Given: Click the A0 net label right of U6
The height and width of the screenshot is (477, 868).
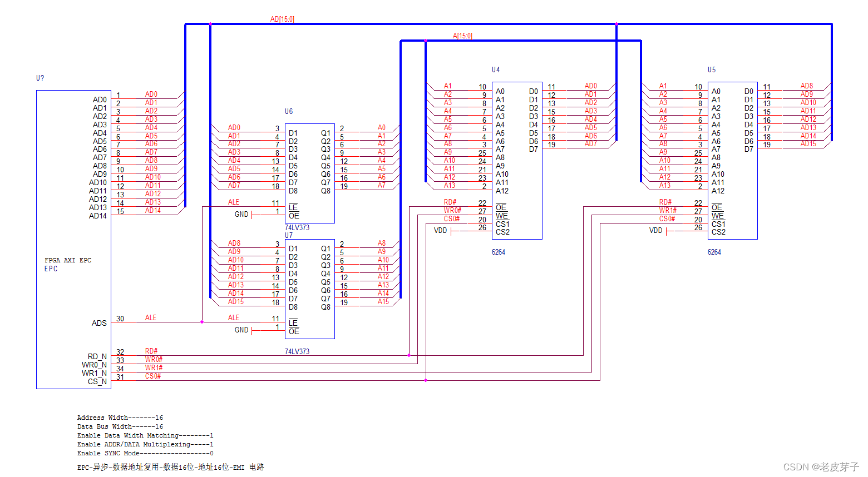Looking at the screenshot, I should point(382,127).
